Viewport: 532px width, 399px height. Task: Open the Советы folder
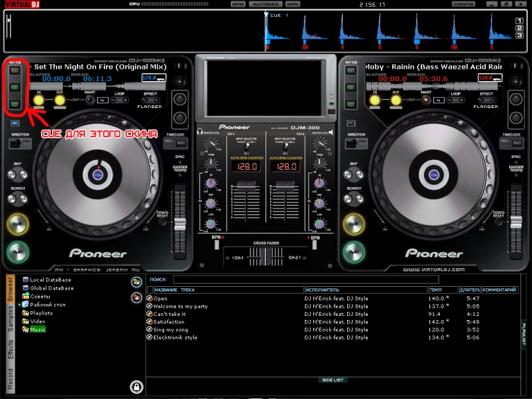pyautogui.click(x=36, y=296)
